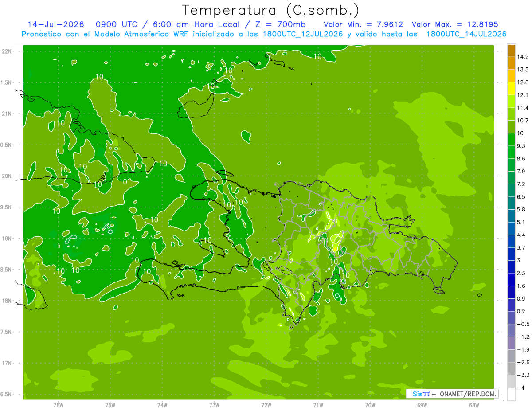This screenshot has height=411, width=532.
Task: Click the "75W" longitude label
Action: [x=110, y=405]
